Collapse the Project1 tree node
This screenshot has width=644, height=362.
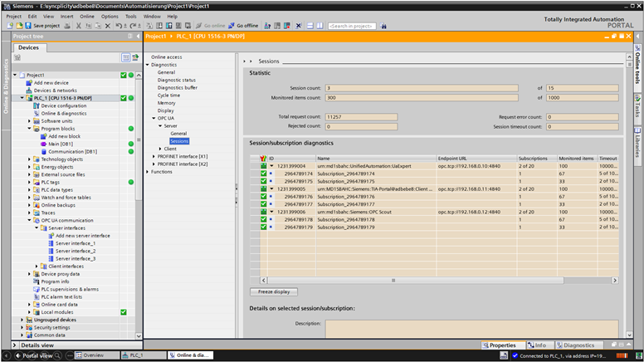[x=15, y=75]
